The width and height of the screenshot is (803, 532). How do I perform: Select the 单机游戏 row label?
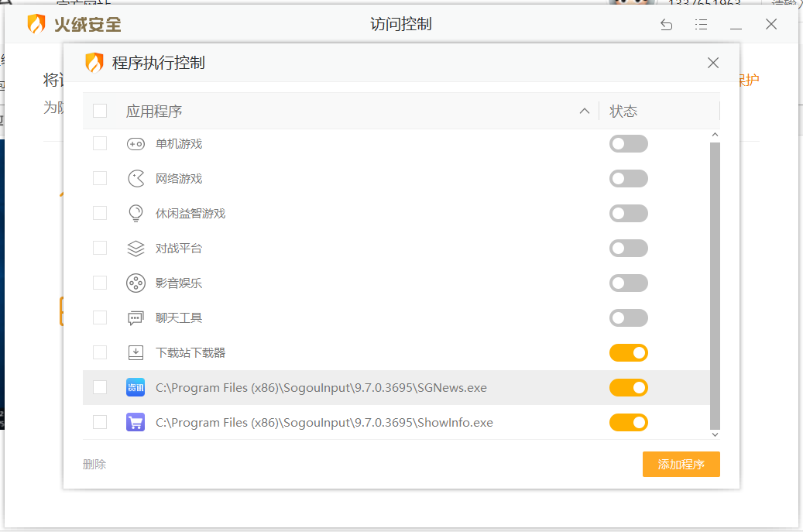[179, 144]
